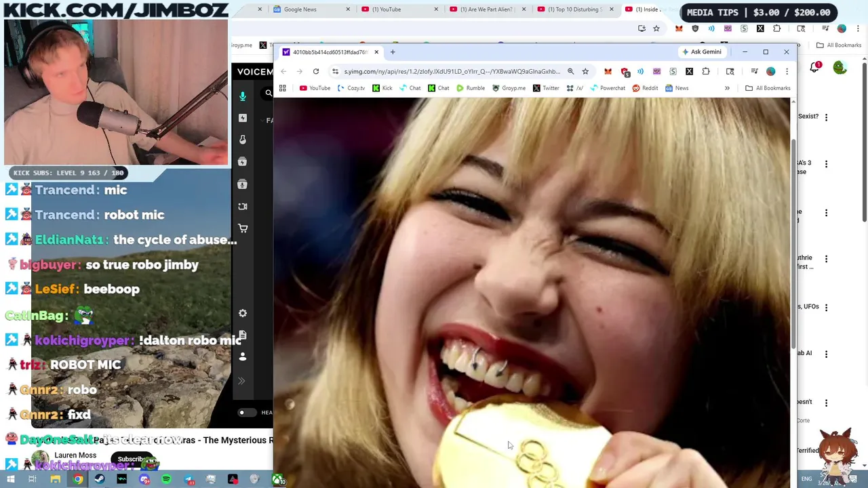Open File Explorer from taskbar
This screenshot has height=488, width=868.
(56, 479)
